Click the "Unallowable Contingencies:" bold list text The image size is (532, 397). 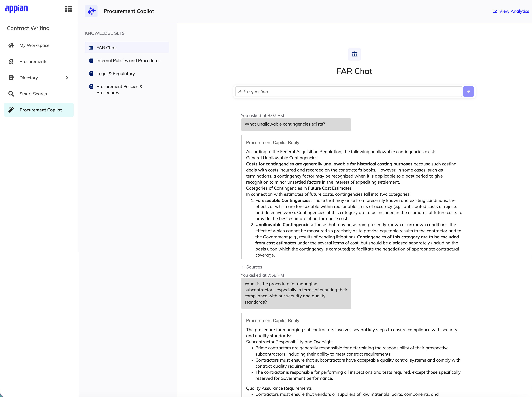point(284,225)
